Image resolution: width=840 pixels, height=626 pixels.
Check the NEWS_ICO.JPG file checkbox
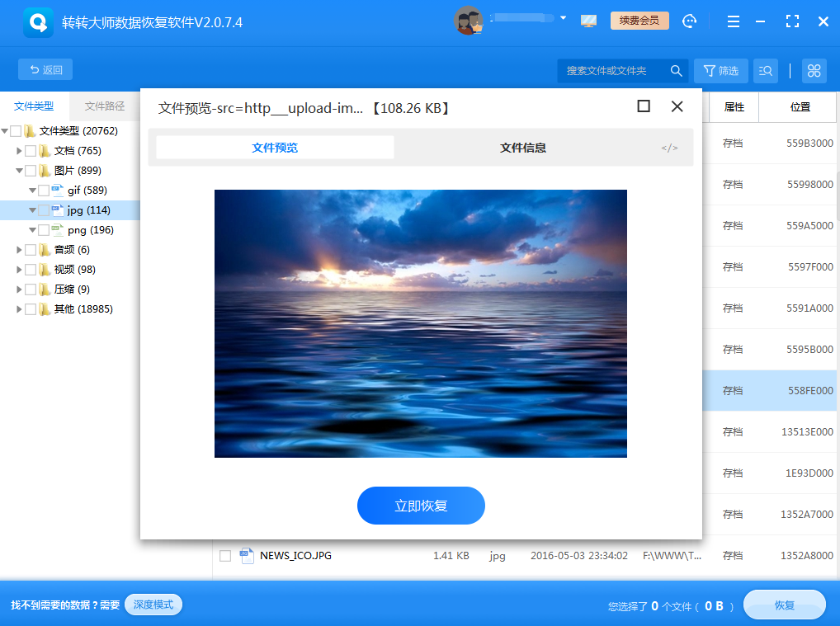point(224,555)
